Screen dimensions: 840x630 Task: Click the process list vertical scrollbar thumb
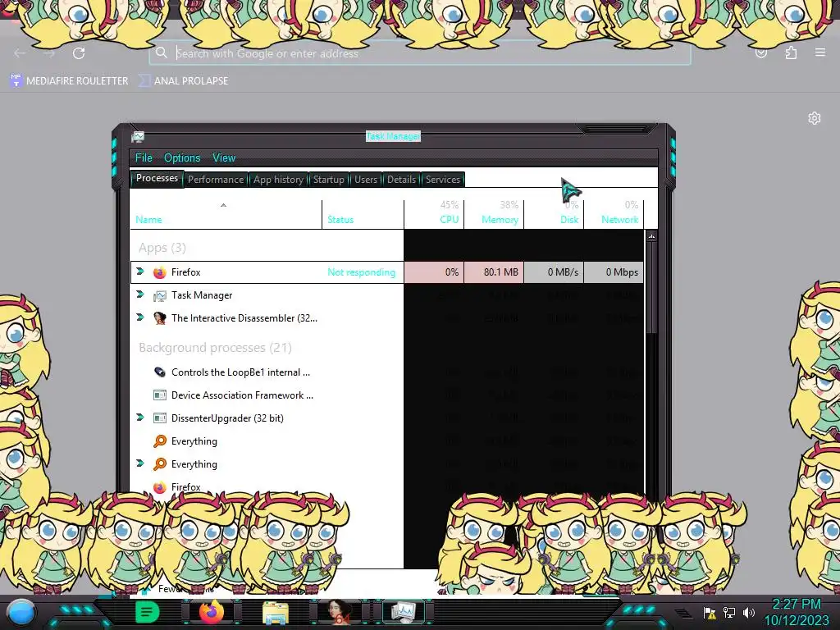coord(651,288)
